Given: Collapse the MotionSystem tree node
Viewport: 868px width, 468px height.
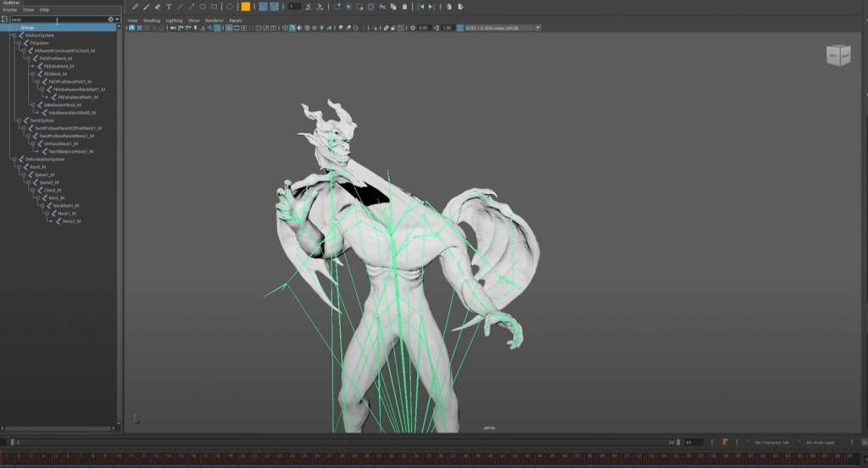Looking at the screenshot, I should click(x=14, y=35).
